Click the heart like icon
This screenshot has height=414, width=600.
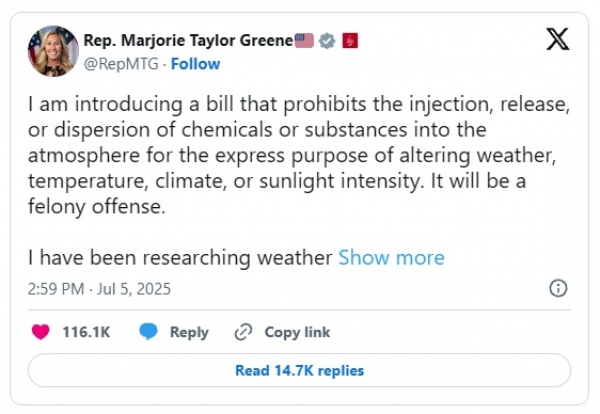click(41, 332)
